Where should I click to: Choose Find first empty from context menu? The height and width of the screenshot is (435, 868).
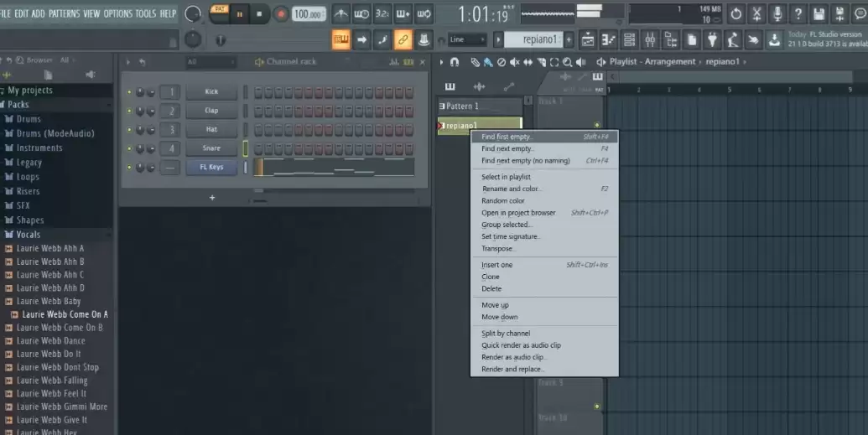click(544, 137)
